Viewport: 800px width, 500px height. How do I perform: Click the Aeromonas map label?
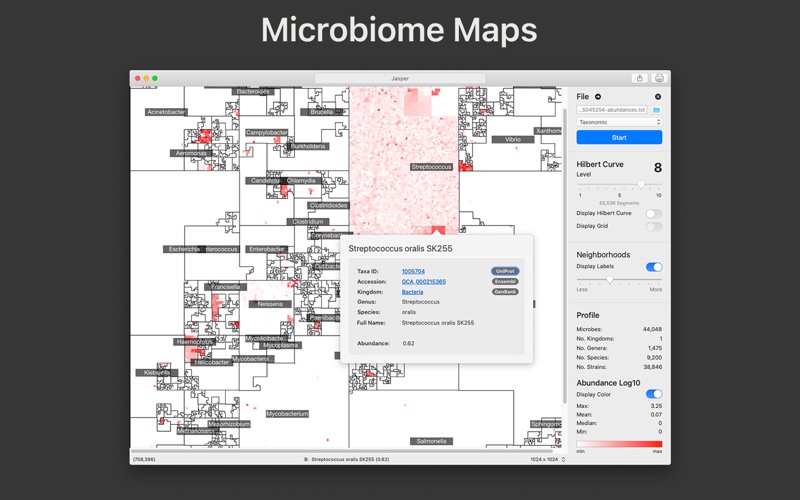coord(191,153)
